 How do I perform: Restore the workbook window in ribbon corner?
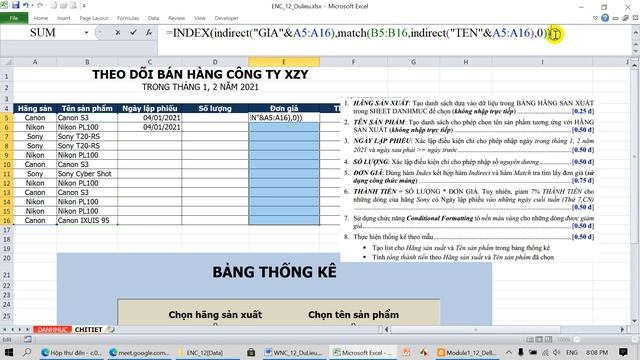625,18
